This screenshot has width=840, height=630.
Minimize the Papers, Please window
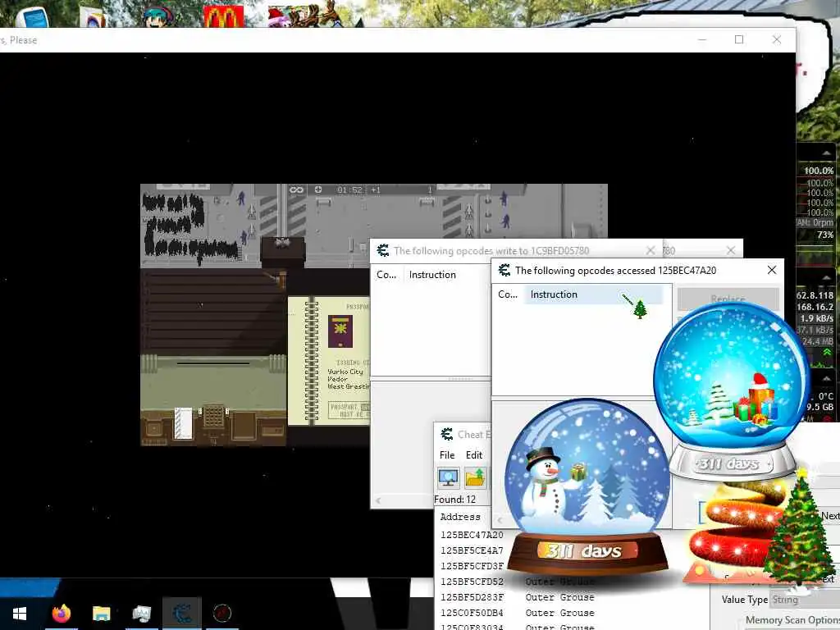[702, 39]
